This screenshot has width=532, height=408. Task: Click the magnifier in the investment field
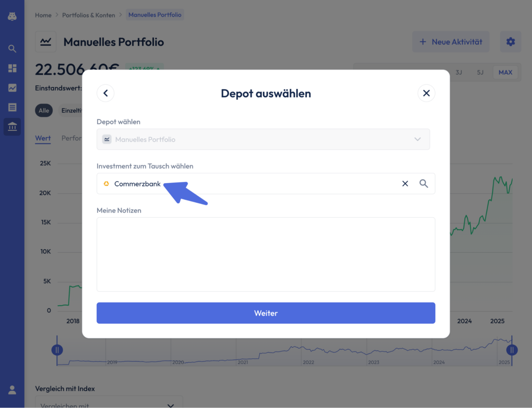[x=424, y=184]
